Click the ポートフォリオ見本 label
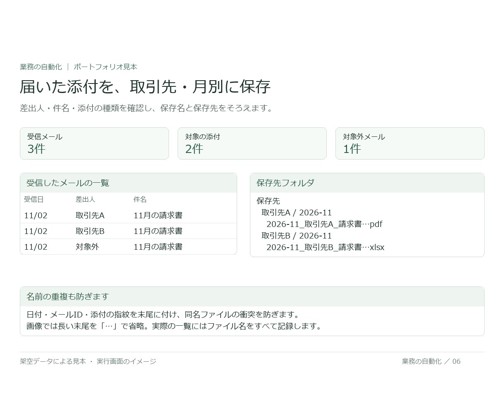 (105, 67)
